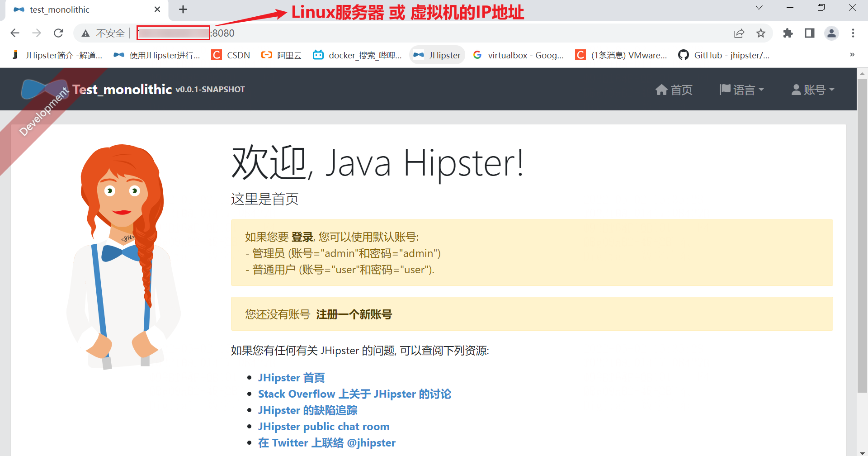The height and width of the screenshot is (456, 868).
Task: Toggle the browser side panel icon
Action: (x=810, y=33)
